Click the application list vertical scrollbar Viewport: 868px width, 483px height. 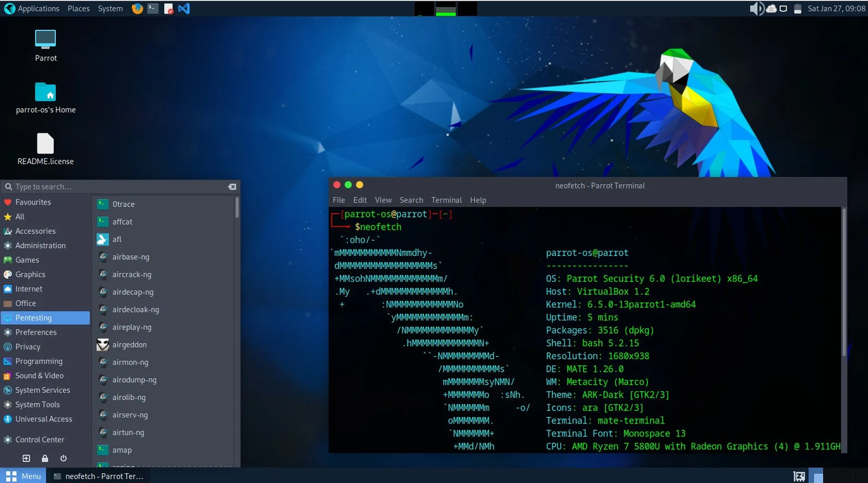coord(237,208)
